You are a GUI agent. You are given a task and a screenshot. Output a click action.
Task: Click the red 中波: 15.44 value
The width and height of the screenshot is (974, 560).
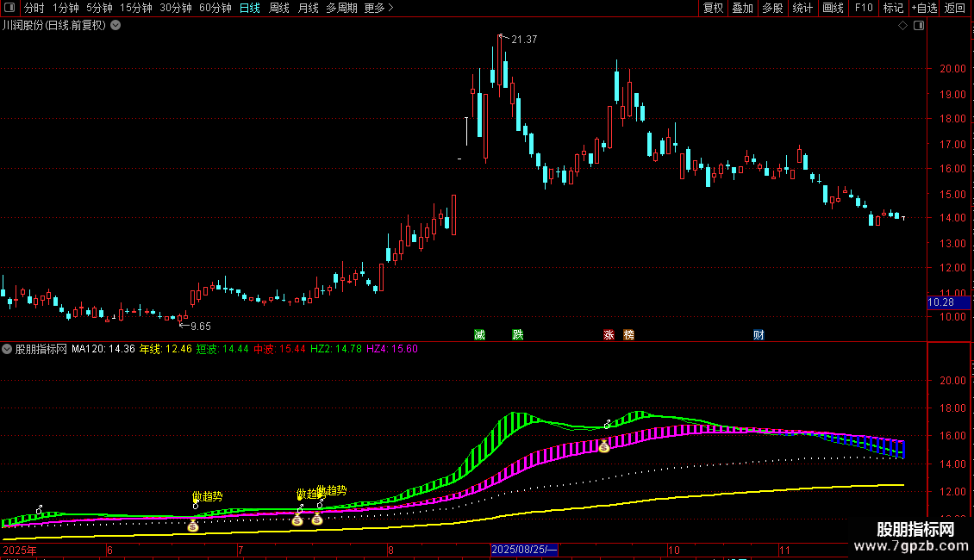coord(279,349)
